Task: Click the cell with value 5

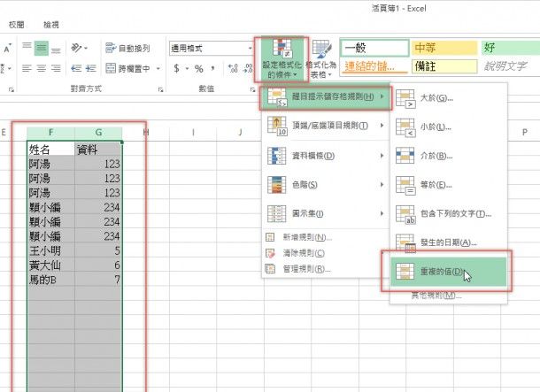Action: (x=98, y=250)
